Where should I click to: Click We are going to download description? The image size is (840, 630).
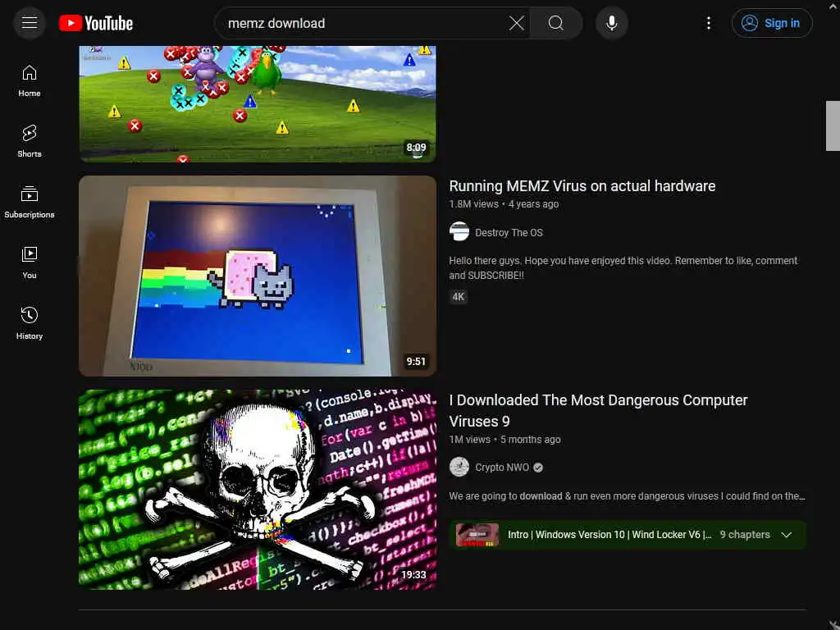point(627,496)
